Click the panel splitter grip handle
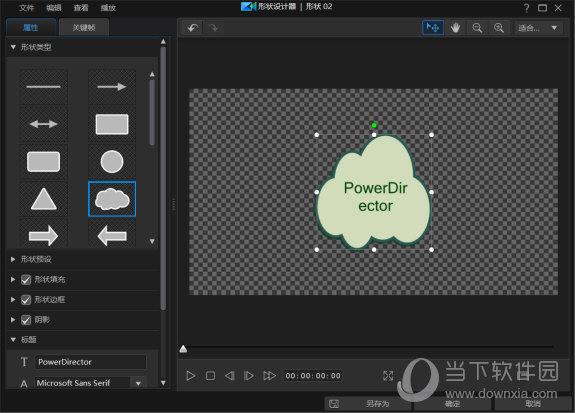The height and width of the screenshot is (413, 575). tap(173, 204)
